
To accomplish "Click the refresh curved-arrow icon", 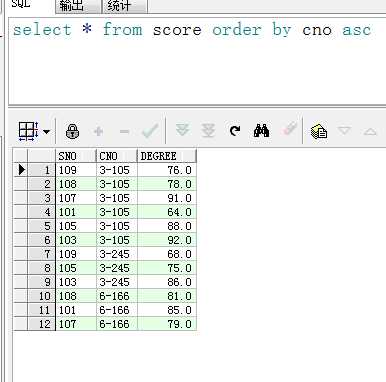I will click(235, 130).
